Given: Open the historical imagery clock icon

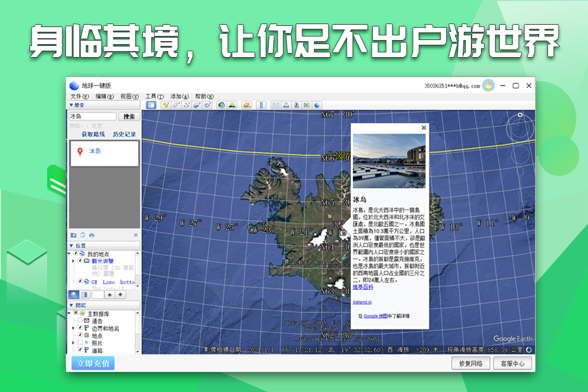Looking at the screenshot, I should [x=222, y=105].
